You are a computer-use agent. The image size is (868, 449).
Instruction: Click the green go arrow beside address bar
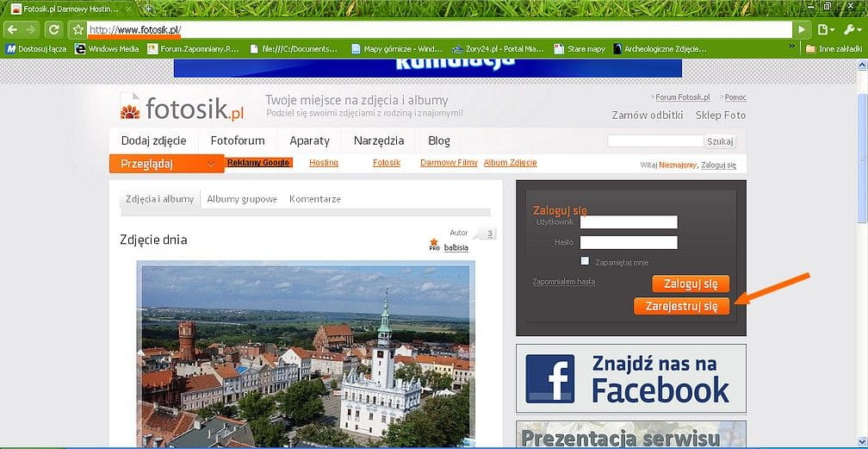coord(802,29)
